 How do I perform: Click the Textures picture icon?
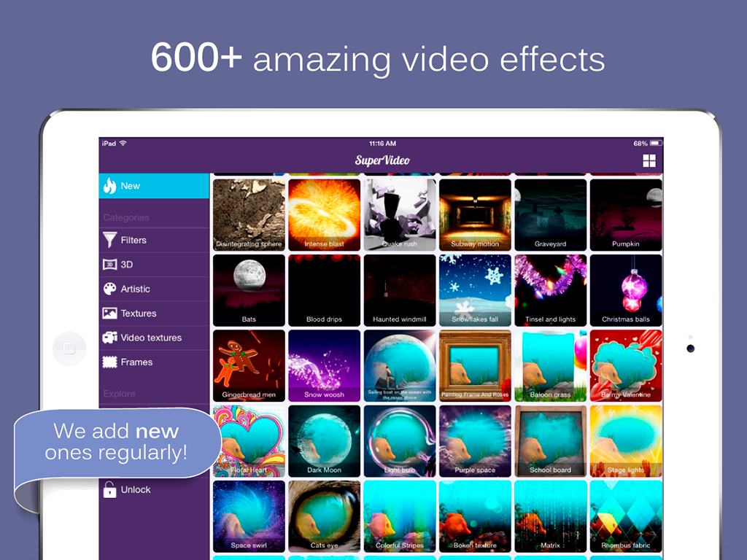[x=110, y=313]
